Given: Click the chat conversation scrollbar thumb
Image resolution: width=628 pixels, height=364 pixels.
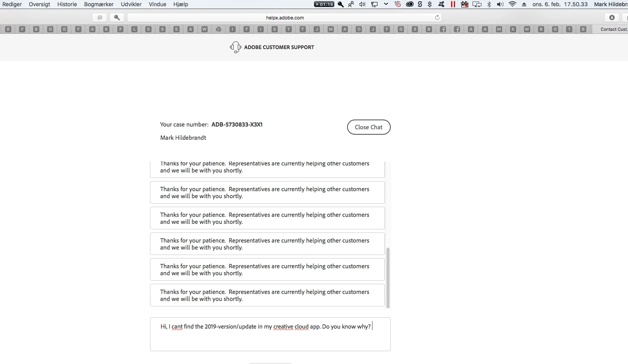Looking at the screenshot, I should pos(388,278).
